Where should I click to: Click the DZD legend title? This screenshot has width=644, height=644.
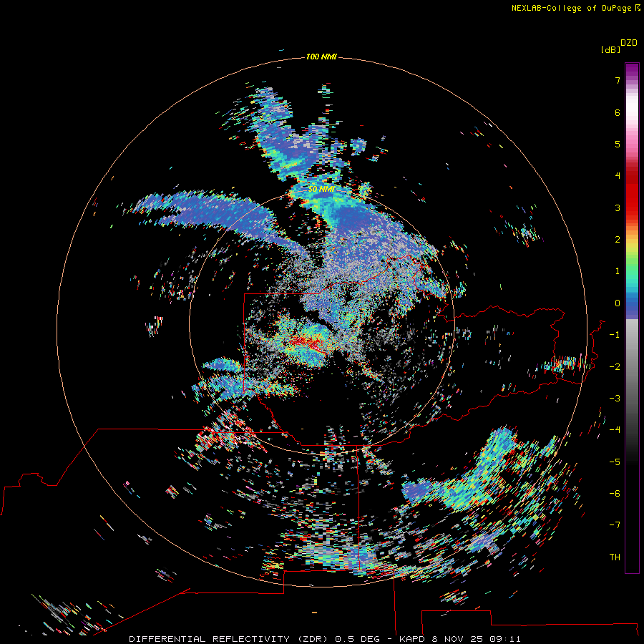point(629,43)
